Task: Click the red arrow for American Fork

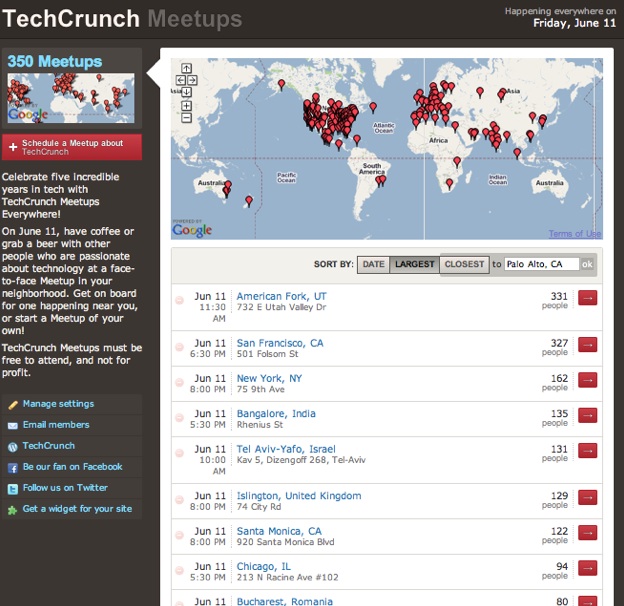Action: coord(587,298)
